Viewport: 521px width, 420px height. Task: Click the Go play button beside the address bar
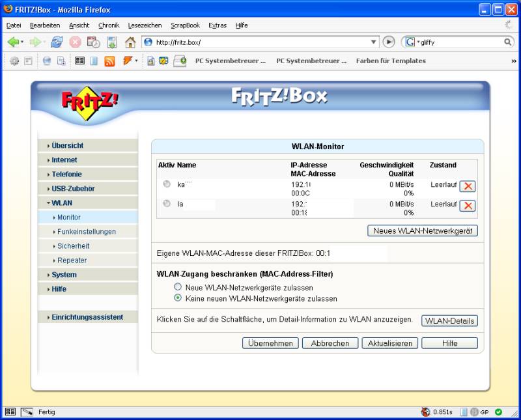(389, 42)
